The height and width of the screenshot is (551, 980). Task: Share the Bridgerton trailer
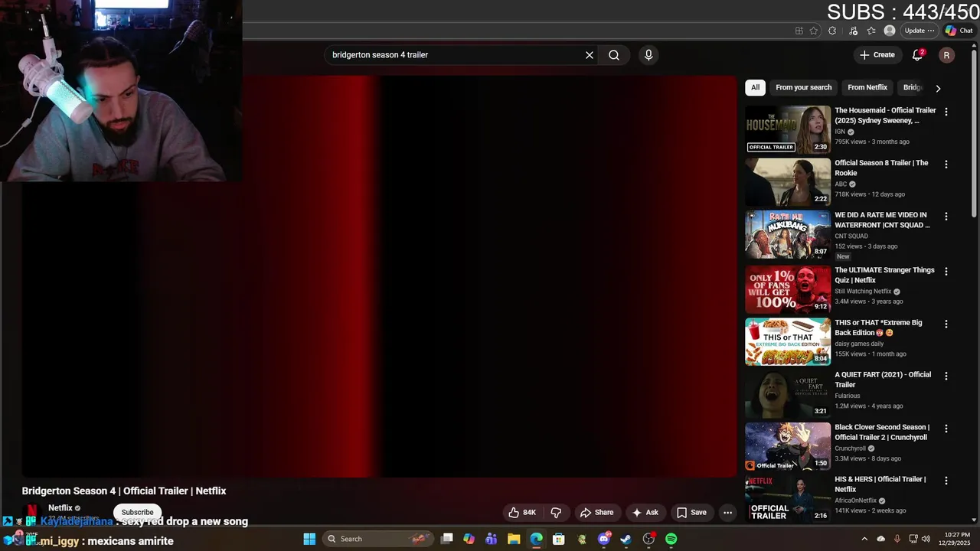click(x=596, y=513)
